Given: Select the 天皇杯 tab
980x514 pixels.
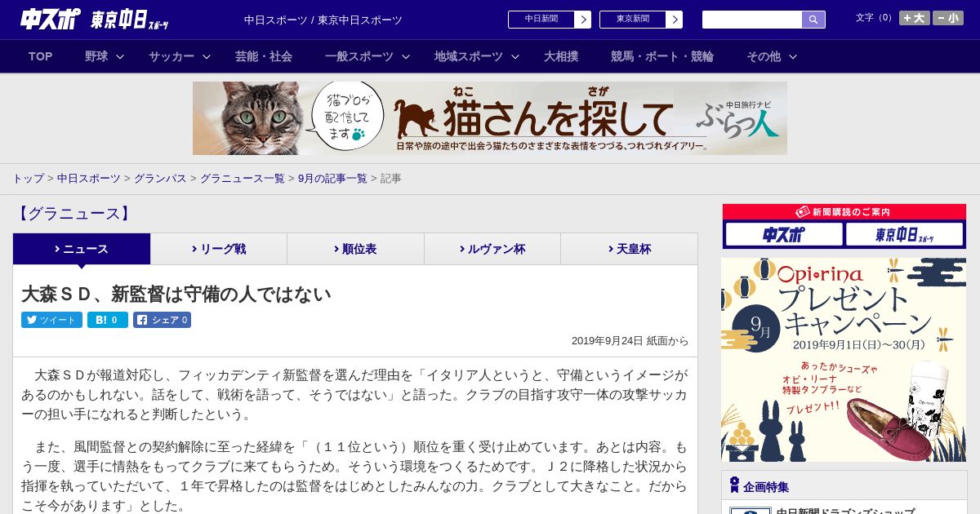Looking at the screenshot, I should tap(629, 249).
